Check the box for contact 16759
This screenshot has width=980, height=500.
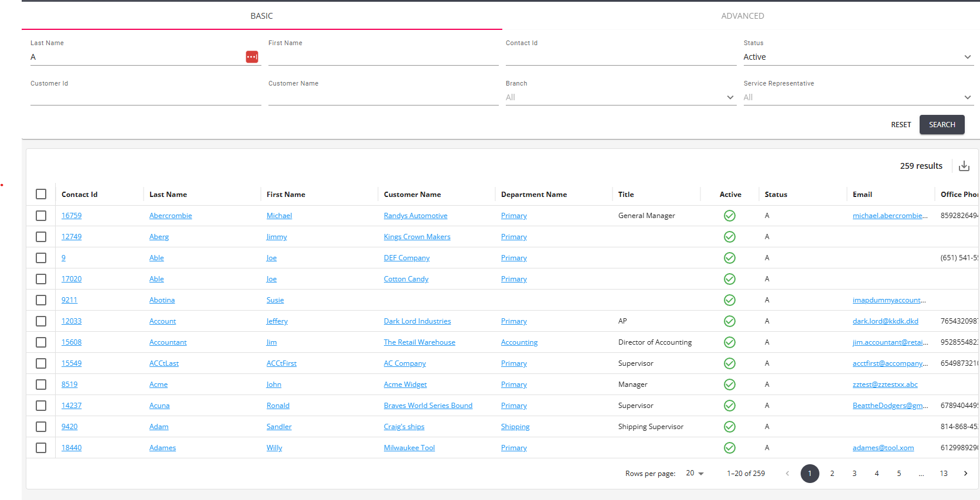click(41, 216)
